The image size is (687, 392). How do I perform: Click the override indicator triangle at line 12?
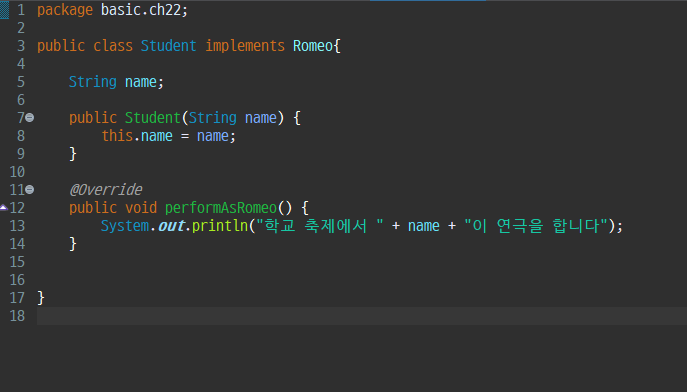pos(4,207)
